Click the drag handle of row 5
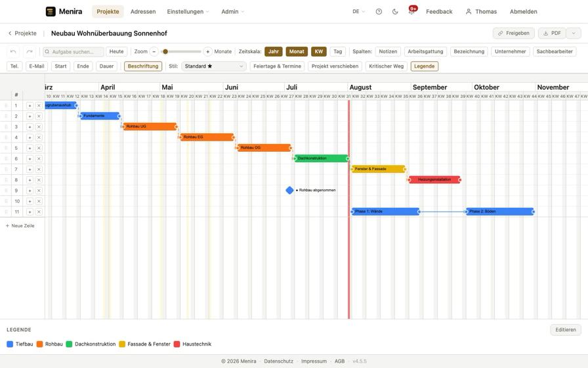The image size is (588, 368). coord(6,149)
